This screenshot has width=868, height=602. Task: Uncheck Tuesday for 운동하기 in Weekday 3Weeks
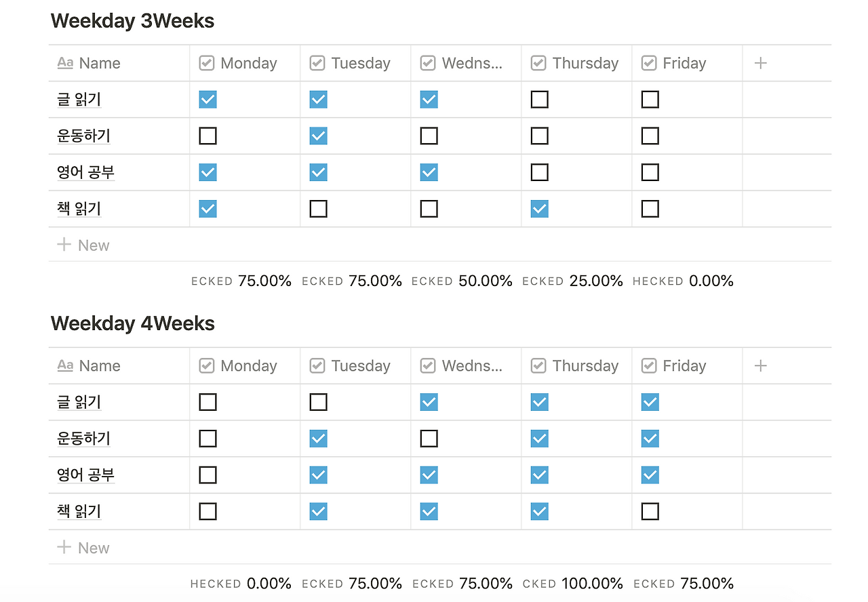318,136
